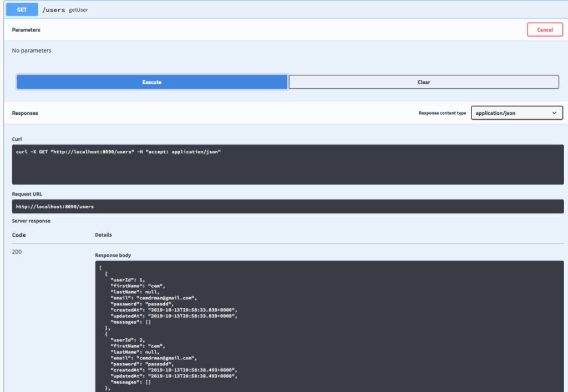Image resolution: width=568 pixels, height=392 pixels.
Task: Open the Response content type dropdown
Action: coord(516,113)
